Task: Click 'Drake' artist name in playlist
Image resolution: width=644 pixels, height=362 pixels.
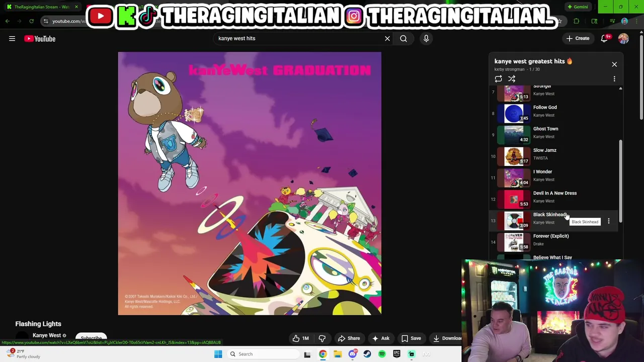Action: click(538, 244)
